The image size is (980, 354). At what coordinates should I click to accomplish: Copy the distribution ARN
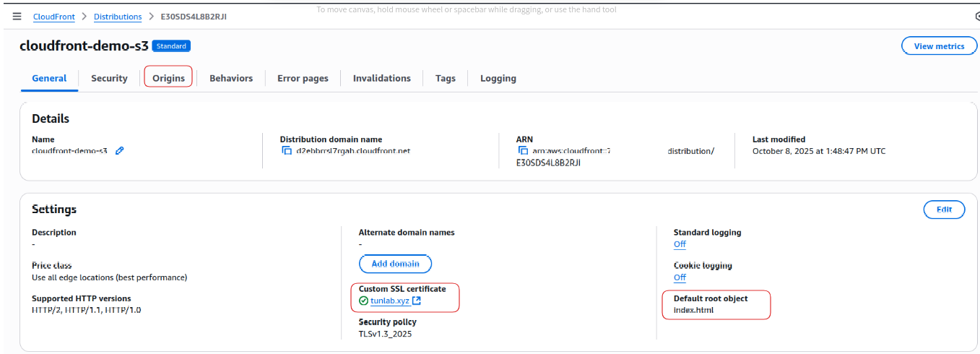[x=524, y=151]
